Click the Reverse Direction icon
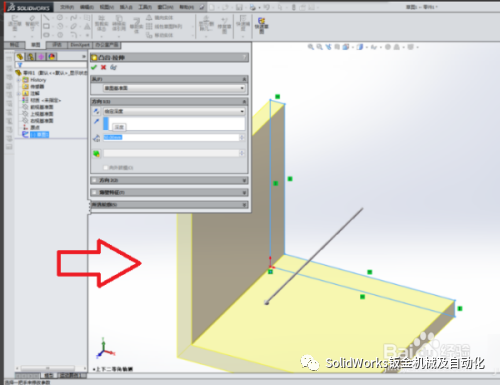This screenshot has height=385, width=500. coord(96,111)
